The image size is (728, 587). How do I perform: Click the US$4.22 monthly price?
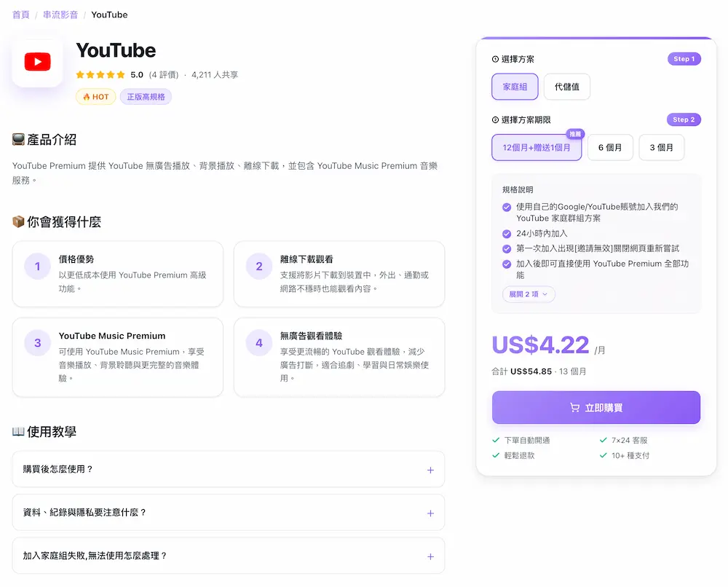coord(540,345)
